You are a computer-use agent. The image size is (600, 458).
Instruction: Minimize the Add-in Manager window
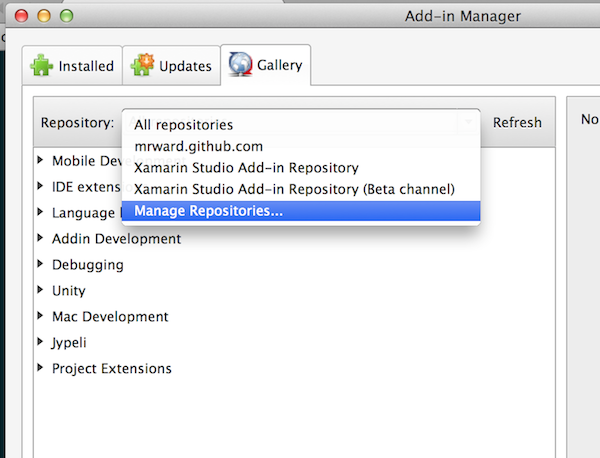[44, 16]
